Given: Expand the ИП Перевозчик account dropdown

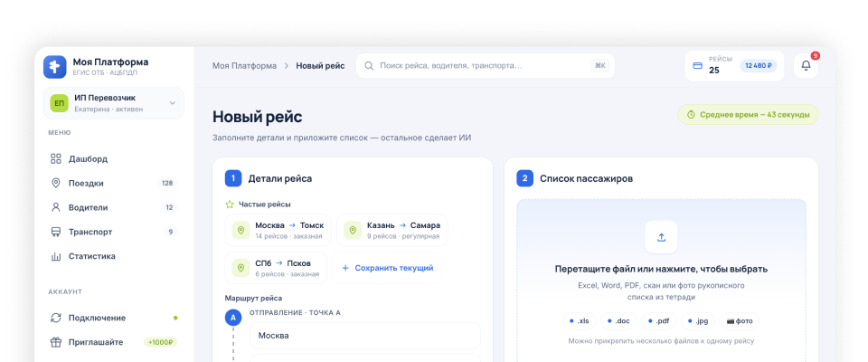Looking at the screenshot, I should [114, 103].
